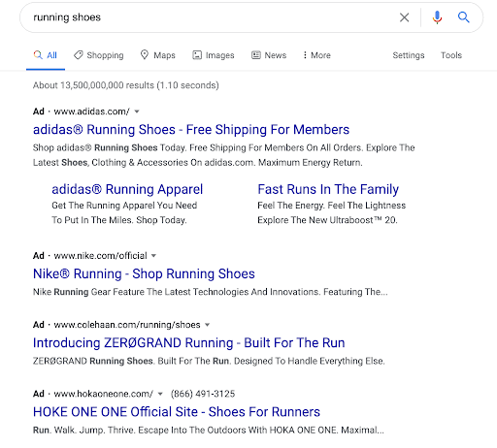
Task: Clear the search box with the X icon
Action: [x=404, y=17]
